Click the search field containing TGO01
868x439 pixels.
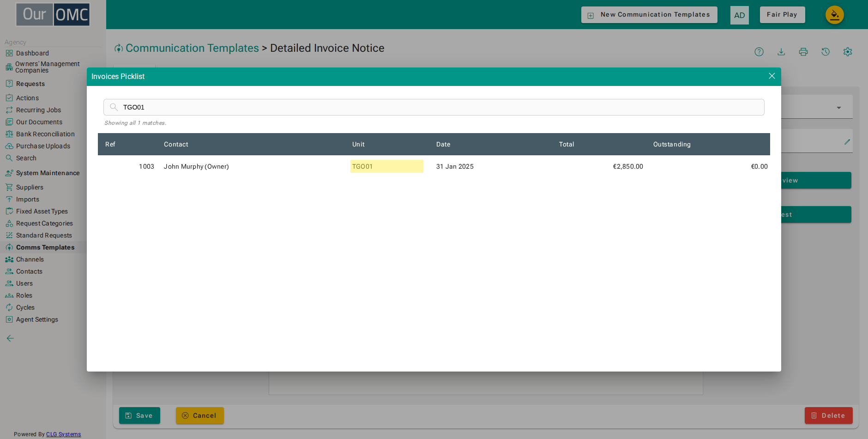tap(434, 107)
